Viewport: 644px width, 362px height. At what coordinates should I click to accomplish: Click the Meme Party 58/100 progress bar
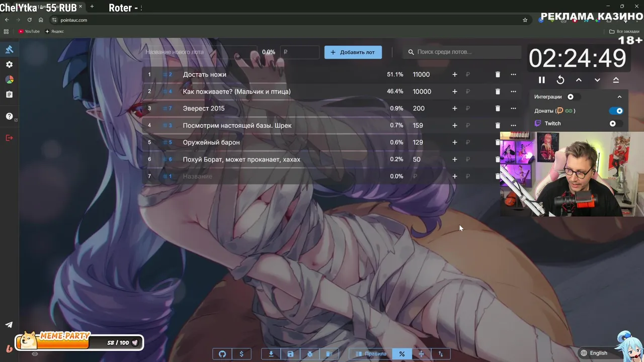point(79,342)
